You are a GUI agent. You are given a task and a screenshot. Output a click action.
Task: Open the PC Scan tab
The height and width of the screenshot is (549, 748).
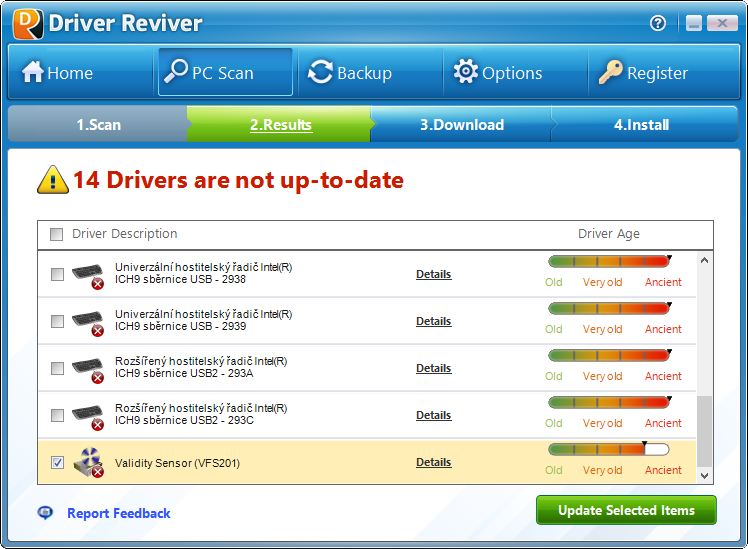[225, 72]
